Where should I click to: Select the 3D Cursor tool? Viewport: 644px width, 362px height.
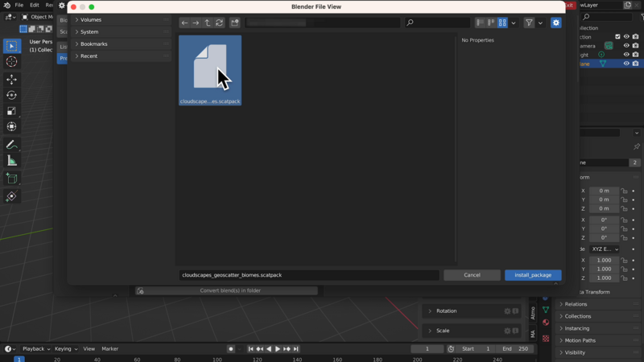click(x=11, y=62)
